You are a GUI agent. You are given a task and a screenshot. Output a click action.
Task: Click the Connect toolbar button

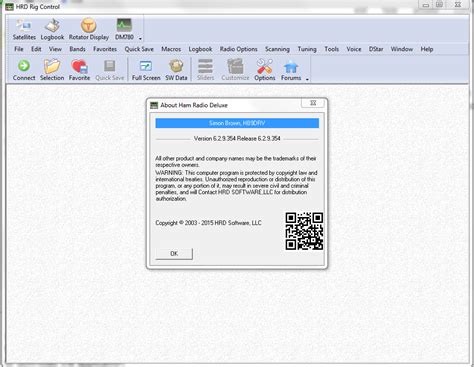tap(24, 70)
